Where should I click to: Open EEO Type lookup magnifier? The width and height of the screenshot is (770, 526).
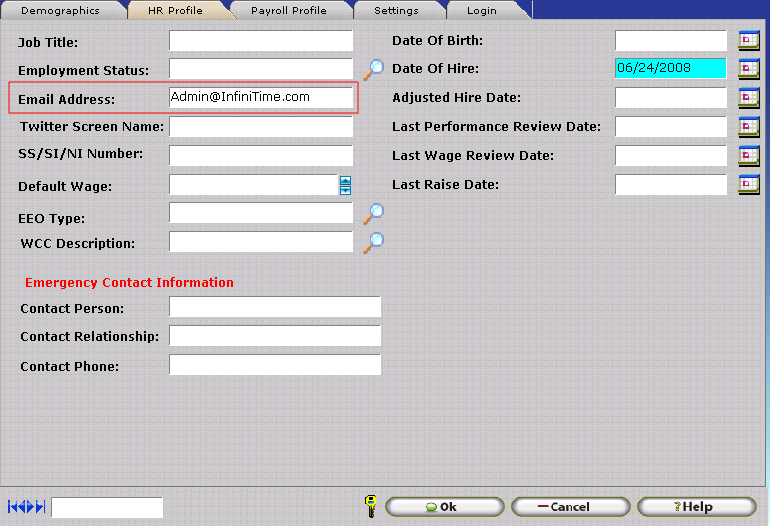(x=373, y=213)
